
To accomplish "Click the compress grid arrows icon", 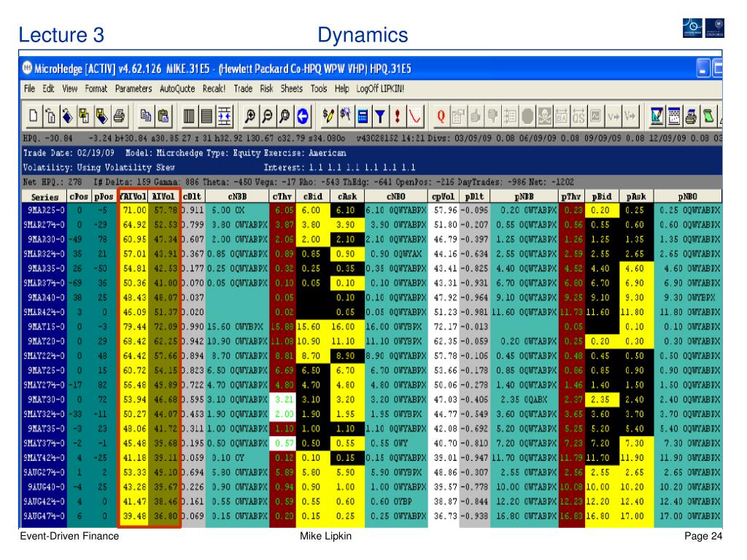I will 224,116.
